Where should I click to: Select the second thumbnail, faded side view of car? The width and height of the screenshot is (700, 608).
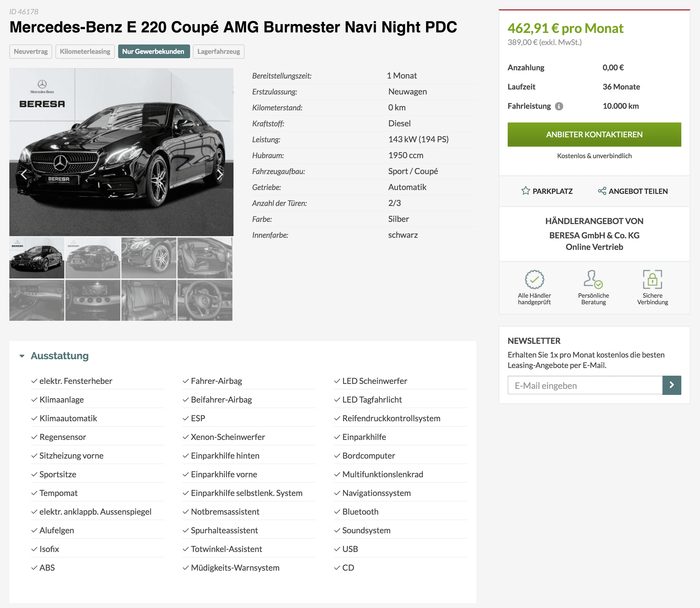[x=93, y=258]
